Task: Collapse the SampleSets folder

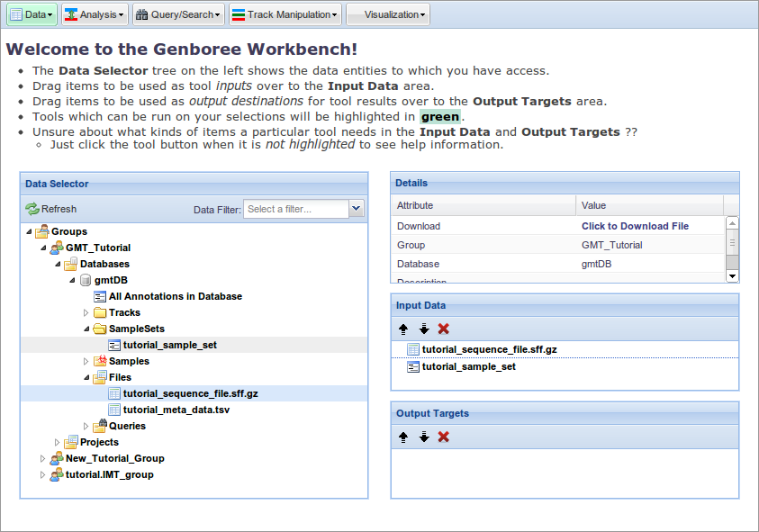Action: point(86,329)
